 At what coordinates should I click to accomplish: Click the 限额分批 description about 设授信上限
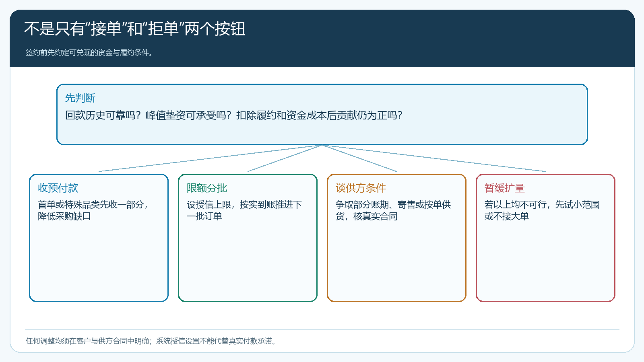(244, 210)
